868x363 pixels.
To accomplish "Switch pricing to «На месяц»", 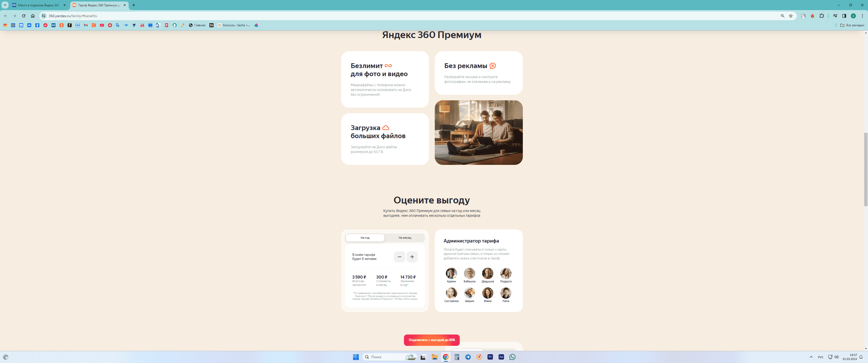I will [x=405, y=238].
